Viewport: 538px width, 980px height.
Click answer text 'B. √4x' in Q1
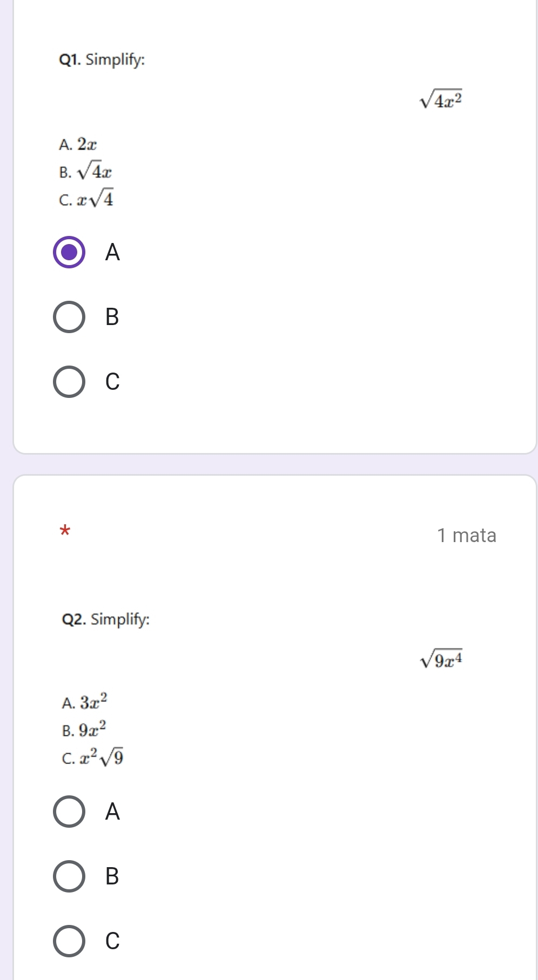(x=86, y=172)
